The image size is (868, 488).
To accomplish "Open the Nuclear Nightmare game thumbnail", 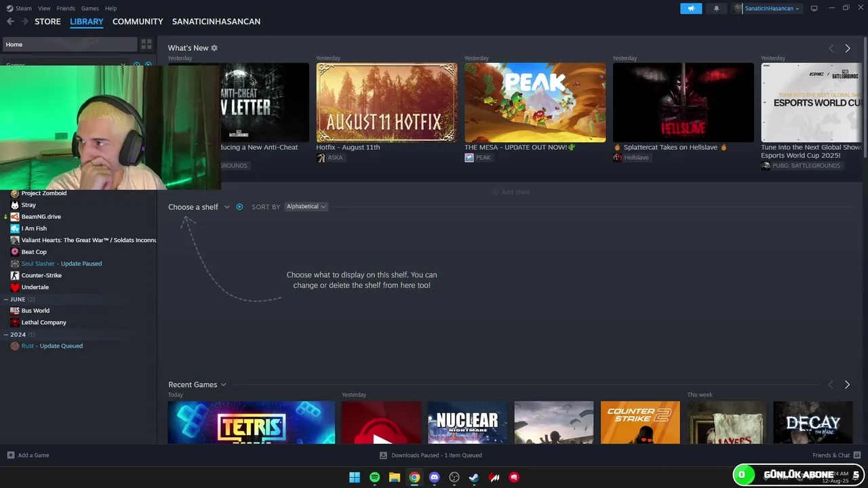I will coord(467,422).
